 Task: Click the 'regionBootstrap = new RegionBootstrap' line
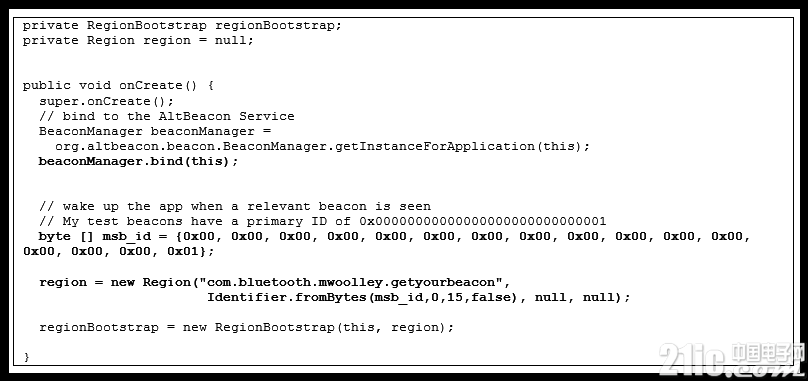246,327
